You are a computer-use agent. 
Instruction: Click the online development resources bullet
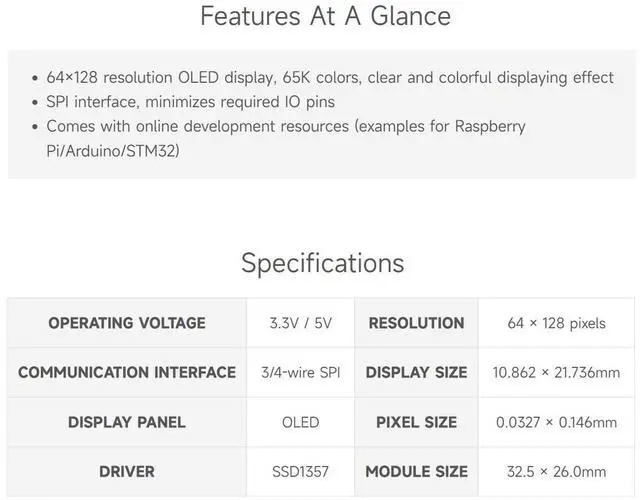(285, 139)
